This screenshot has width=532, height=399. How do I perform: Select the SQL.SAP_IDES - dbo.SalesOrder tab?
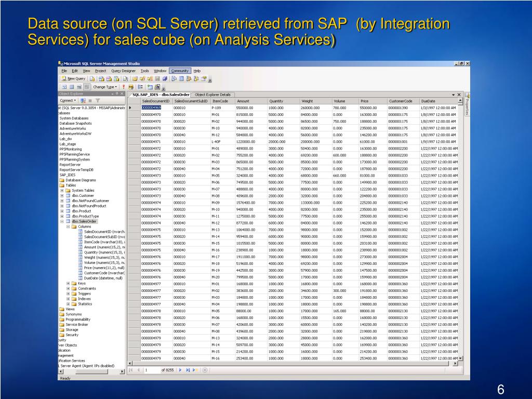pyautogui.click(x=161, y=95)
